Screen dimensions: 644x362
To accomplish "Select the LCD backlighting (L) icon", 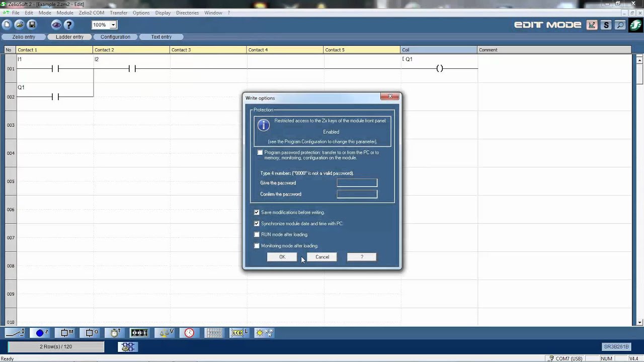I will (x=239, y=332).
